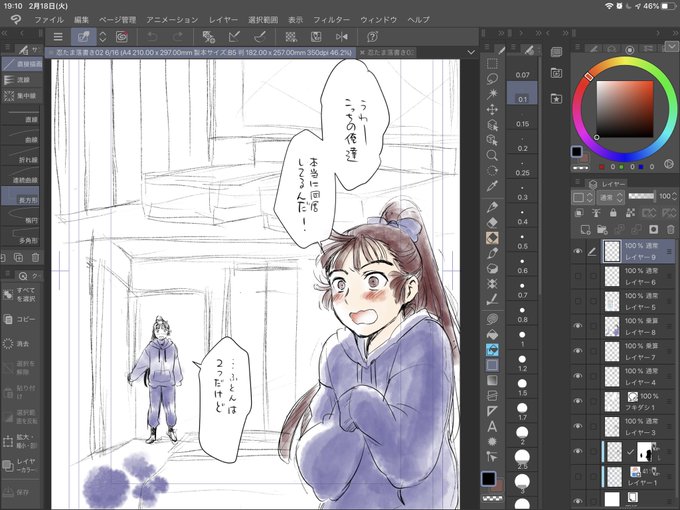Select the gradient tool
Screen dimensions: 680x510
492,380
